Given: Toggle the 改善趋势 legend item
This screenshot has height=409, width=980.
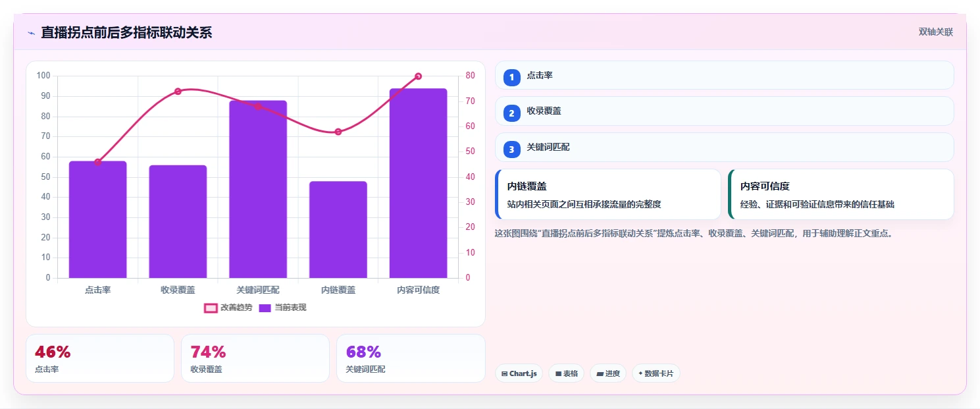Looking at the screenshot, I should pyautogui.click(x=228, y=308).
